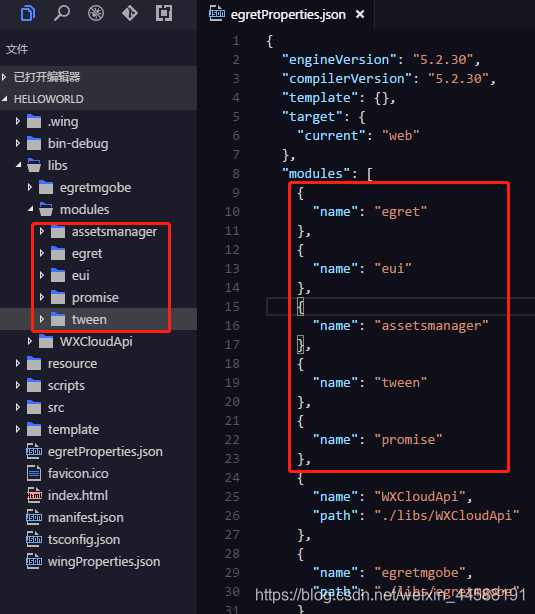The image size is (535, 614).
Task: Open the Git source control icon
Action: [130, 13]
